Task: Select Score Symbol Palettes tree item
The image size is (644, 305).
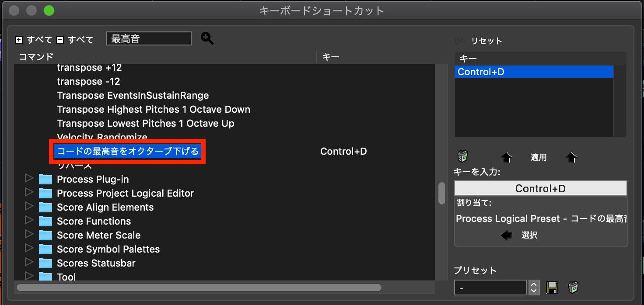Action: [108, 250]
